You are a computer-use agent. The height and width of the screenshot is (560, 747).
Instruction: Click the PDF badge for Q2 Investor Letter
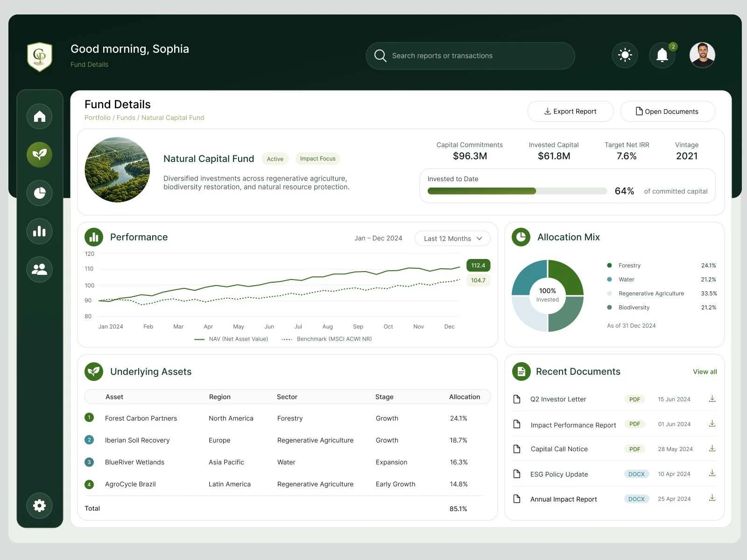pos(634,399)
